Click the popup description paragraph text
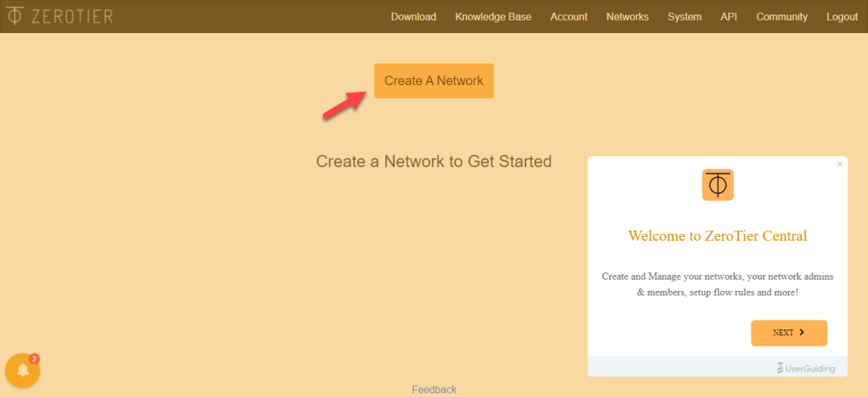Viewport: 868px width, 397px height. click(718, 284)
